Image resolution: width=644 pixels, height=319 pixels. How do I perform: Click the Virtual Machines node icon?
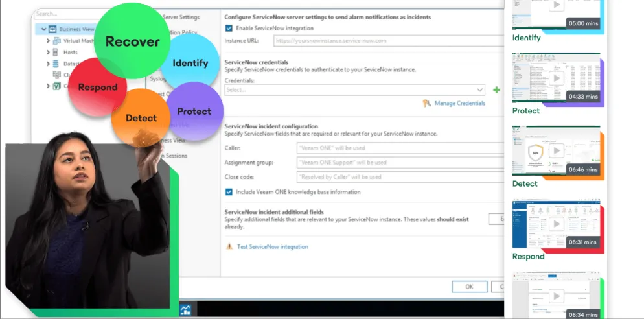[56, 41]
